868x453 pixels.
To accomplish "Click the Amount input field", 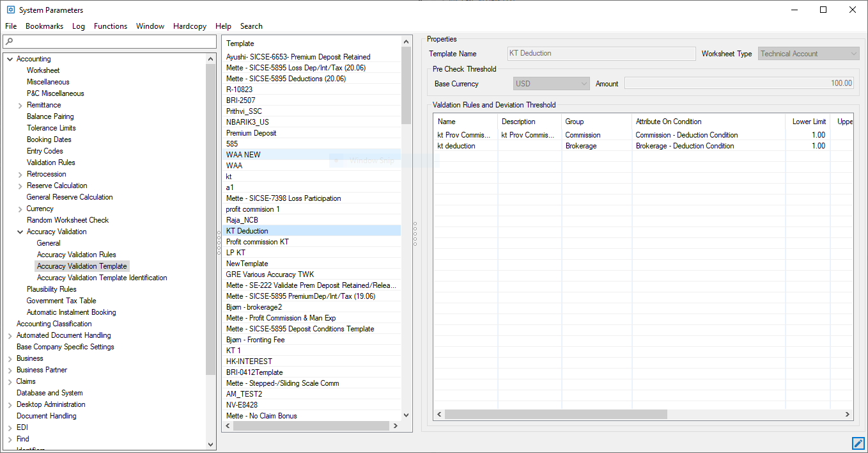I will click(740, 83).
